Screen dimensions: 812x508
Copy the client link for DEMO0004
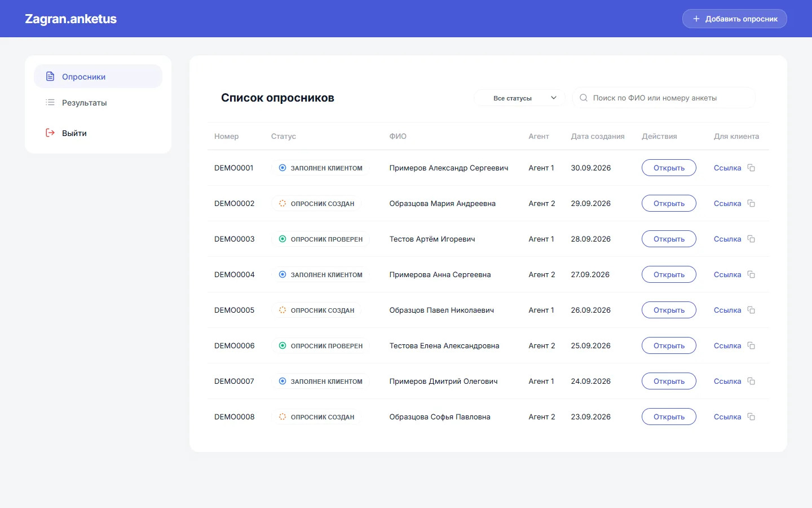pos(751,274)
